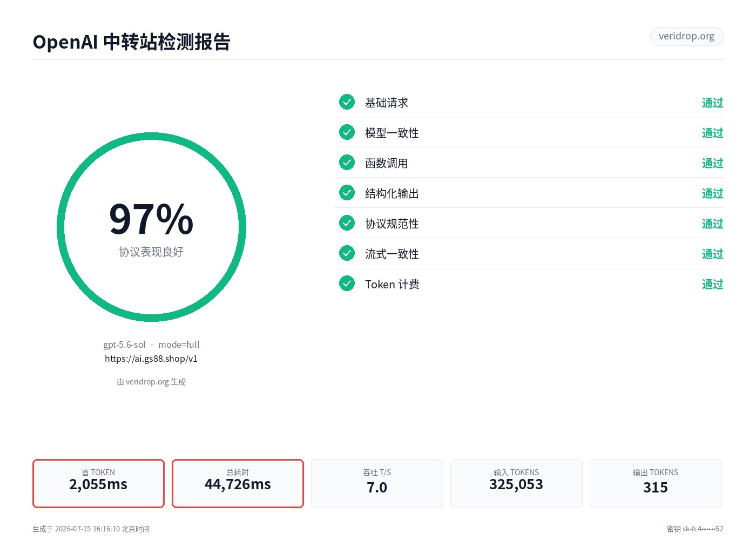This screenshot has height=540, width=756.
Task: Click the 由 veridrop.org 生成 text
Action: (x=151, y=382)
